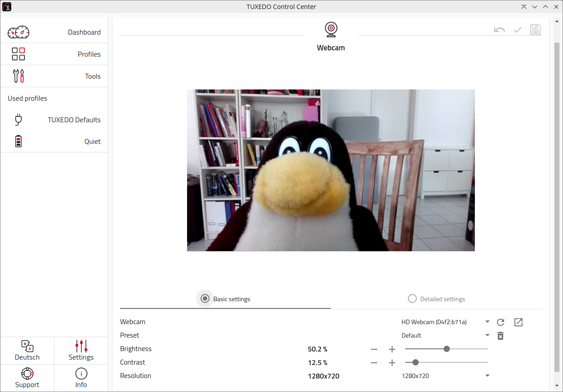
Task: Click the Info button label
Action: pyautogui.click(x=81, y=385)
